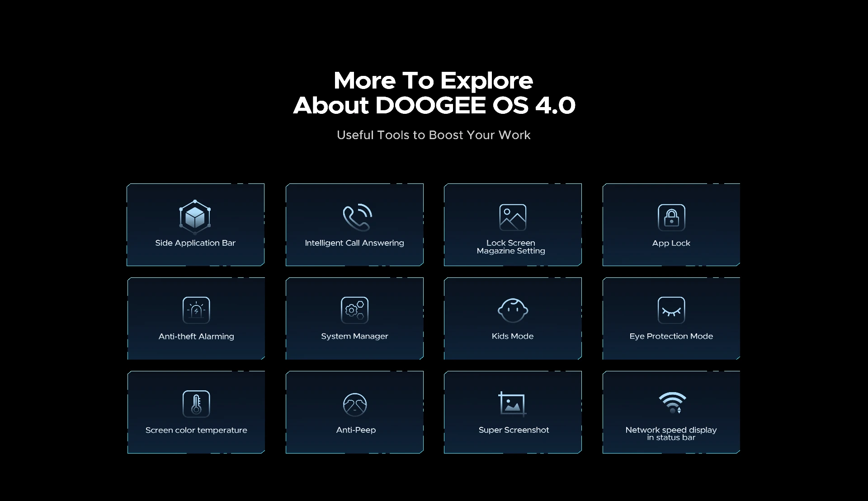The height and width of the screenshot is (501, 868).
Task: Open the Anti-Peep icon
Action: tap(355, 404)
